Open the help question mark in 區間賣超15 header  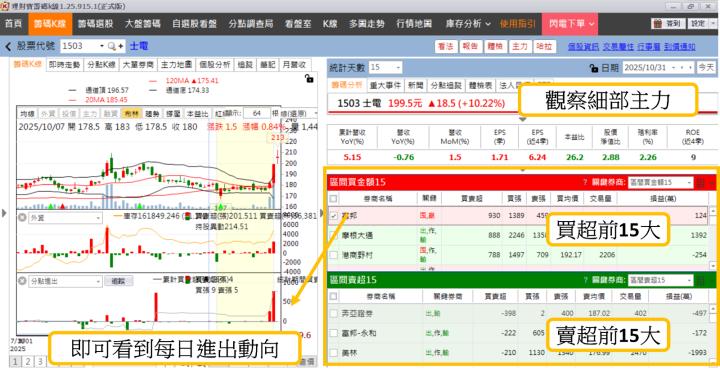(x=585, y=280)
